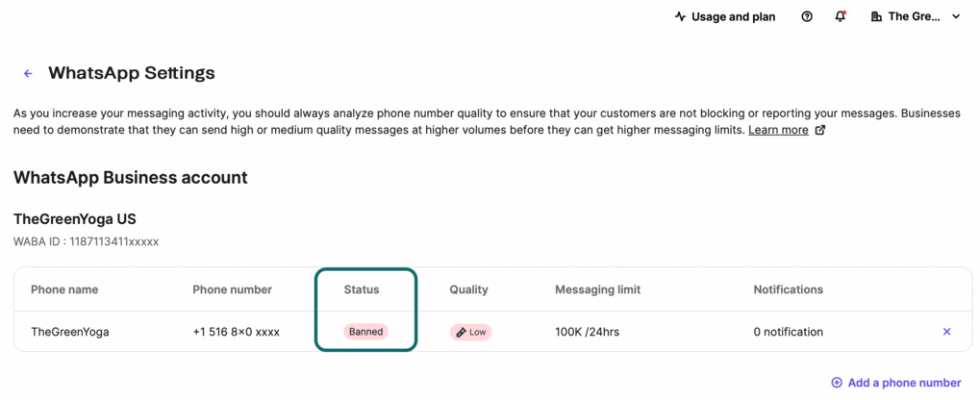The height and width of the screenshot is (400, 980).
Task: Expand The Gre... account dropdown chevron
Action: coord(956,17)
